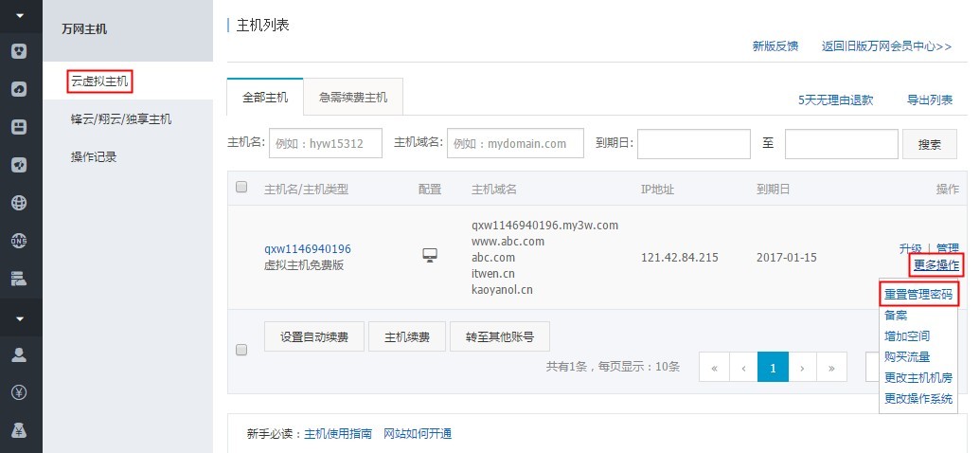This screenshot has width=980, height=453.
Task: Go to the next page arrow
Action: (802, 368)
